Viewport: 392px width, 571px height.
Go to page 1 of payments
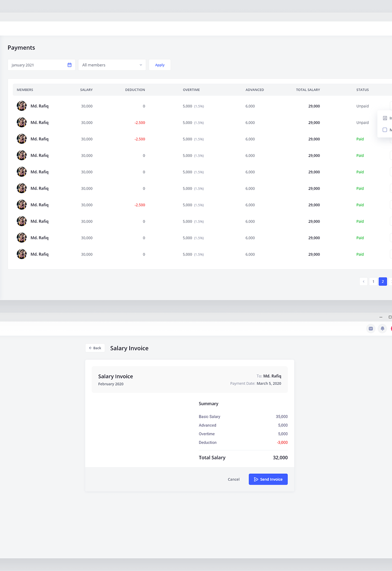[373, 281]
